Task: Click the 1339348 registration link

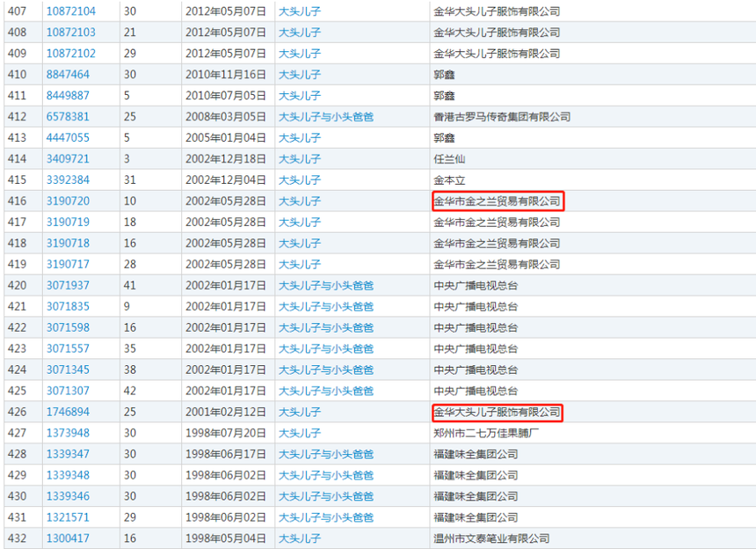Action: tap(68, 475)
